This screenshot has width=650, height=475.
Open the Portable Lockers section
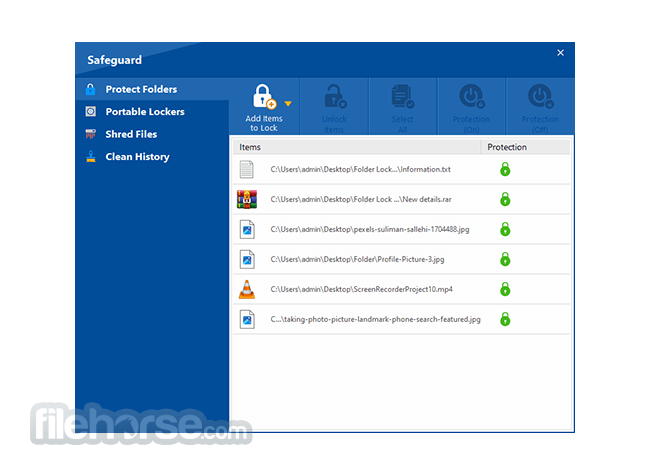point(152,111)
